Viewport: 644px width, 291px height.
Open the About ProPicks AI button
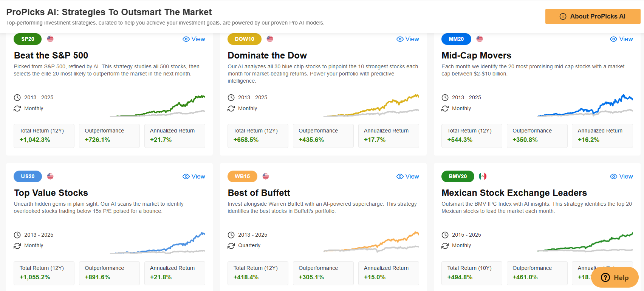tap(593, 16)
